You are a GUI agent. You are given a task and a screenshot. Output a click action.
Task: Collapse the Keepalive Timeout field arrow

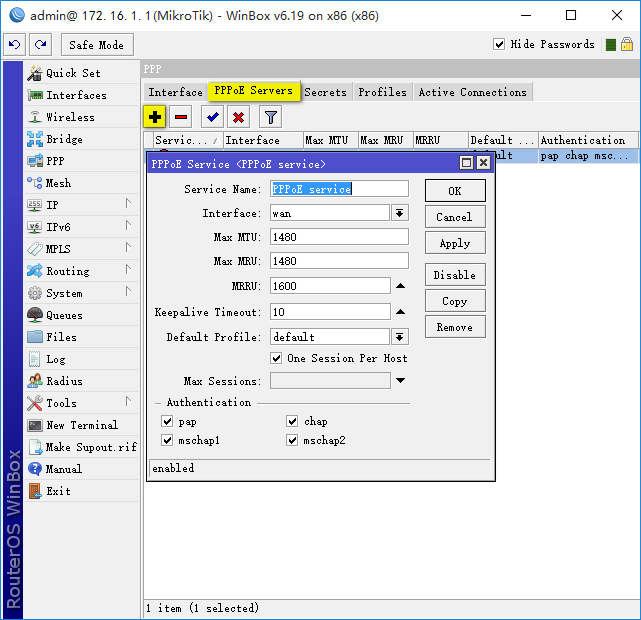[x=401, y=312]
